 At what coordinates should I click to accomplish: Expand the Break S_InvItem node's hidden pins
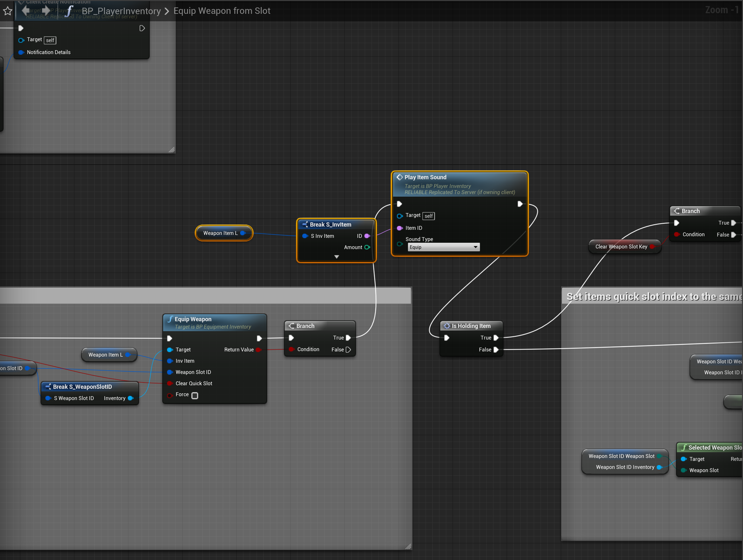click(x=336, y=257)
